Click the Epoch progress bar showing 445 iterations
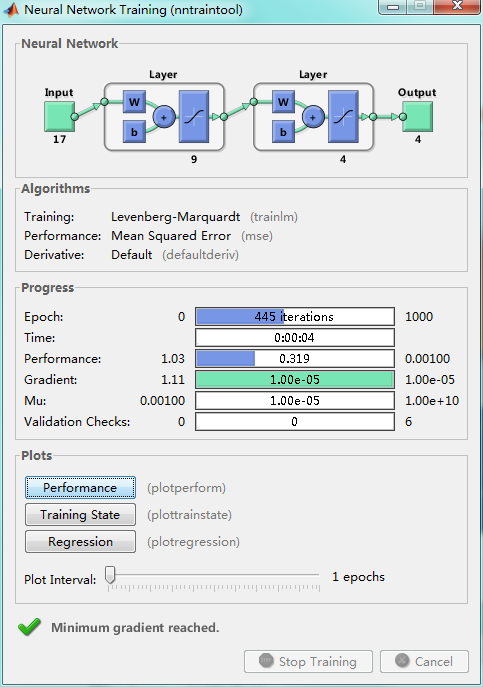The width and height of the screenshot is (483, 687). point(295,316)
